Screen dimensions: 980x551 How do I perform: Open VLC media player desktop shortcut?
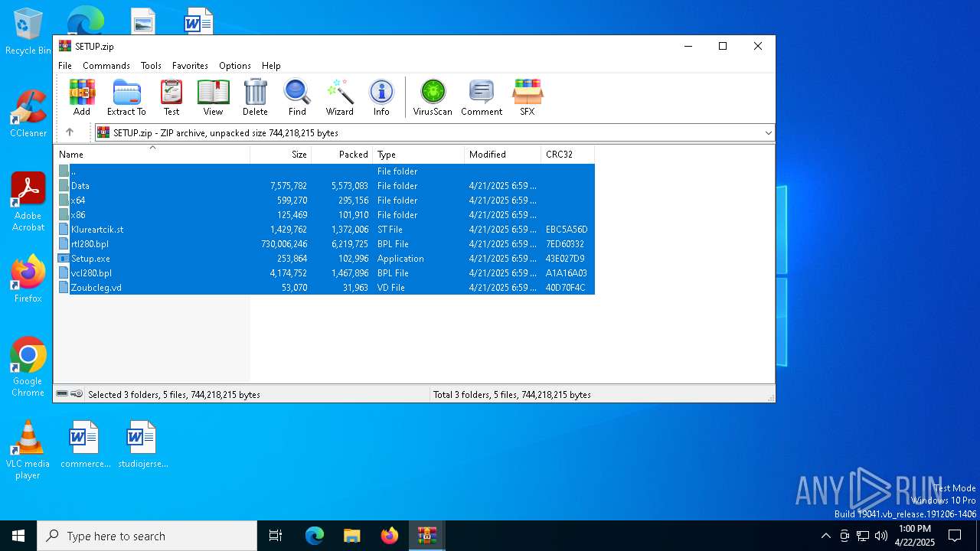(28, 450)
